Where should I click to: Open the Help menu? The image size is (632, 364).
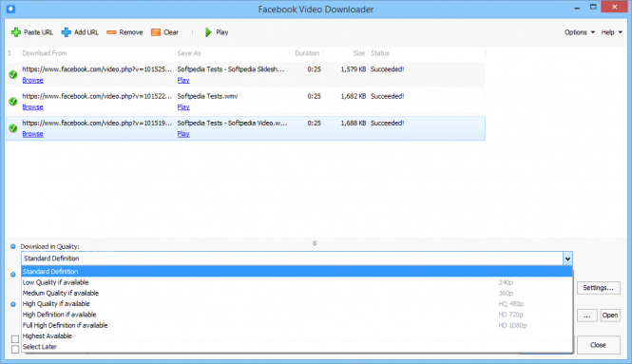pos(611,32)
